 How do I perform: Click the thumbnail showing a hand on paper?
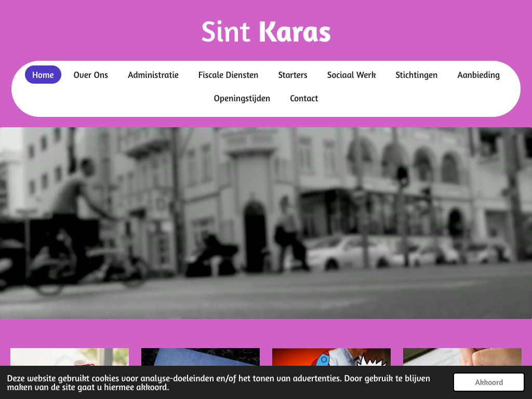click(x=462, y=357)
